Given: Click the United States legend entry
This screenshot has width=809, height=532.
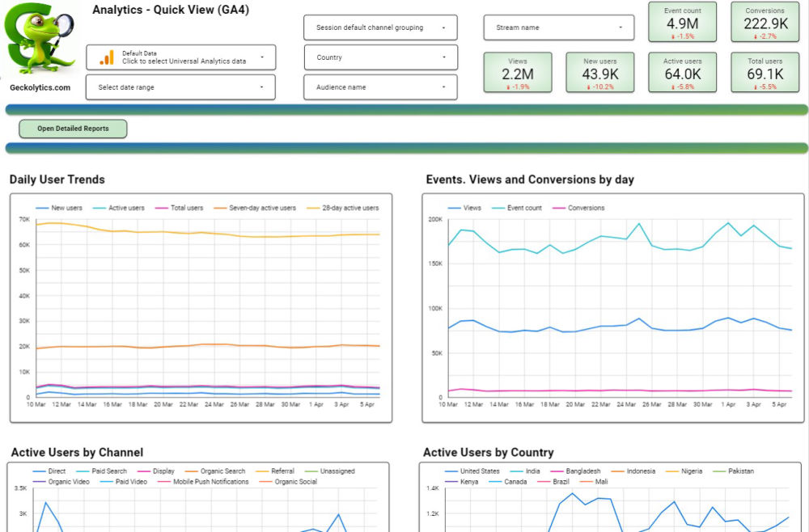Looking at the screenshot, I should click(x=472, y=471).
